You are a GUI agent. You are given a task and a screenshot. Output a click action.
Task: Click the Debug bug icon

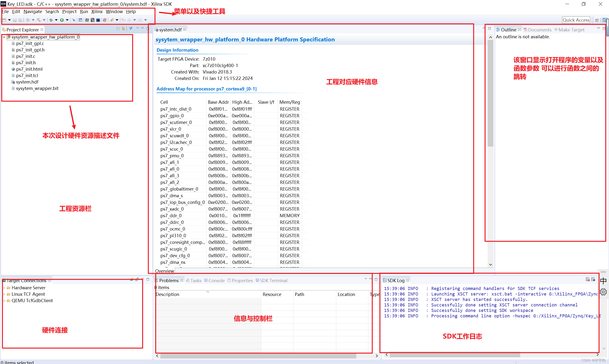tap(51, 20)
